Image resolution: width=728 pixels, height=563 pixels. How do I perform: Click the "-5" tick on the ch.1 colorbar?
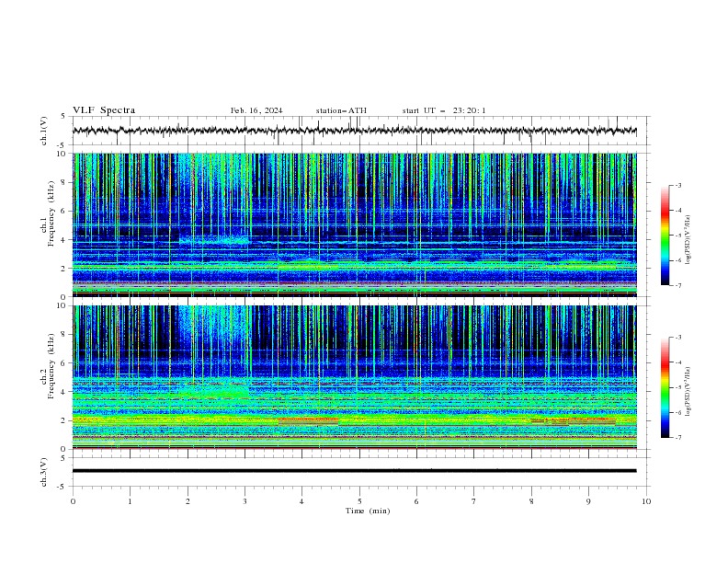click(x=677, y=236)
